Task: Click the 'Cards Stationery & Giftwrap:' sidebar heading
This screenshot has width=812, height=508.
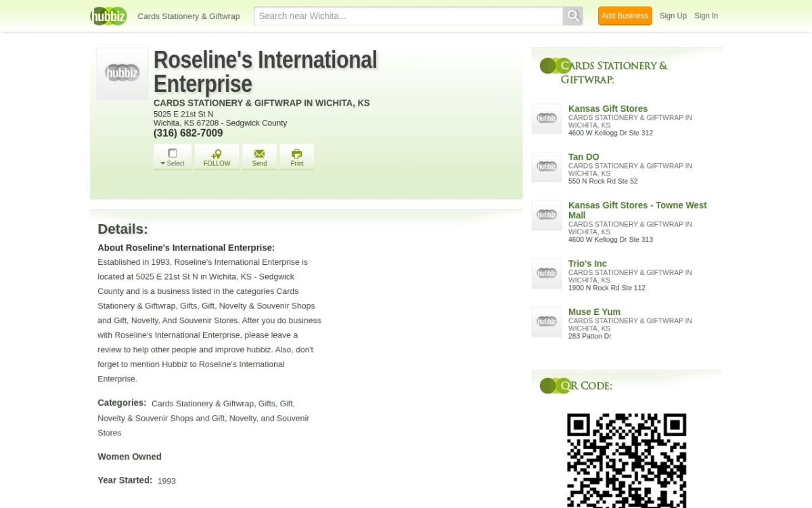Action: (x=614, y=72)
